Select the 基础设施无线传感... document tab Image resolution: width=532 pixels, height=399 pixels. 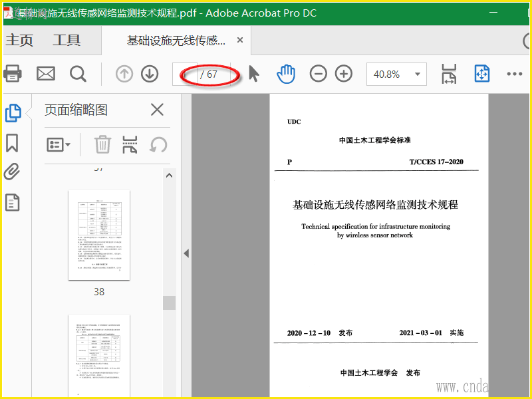coord(176,41)
